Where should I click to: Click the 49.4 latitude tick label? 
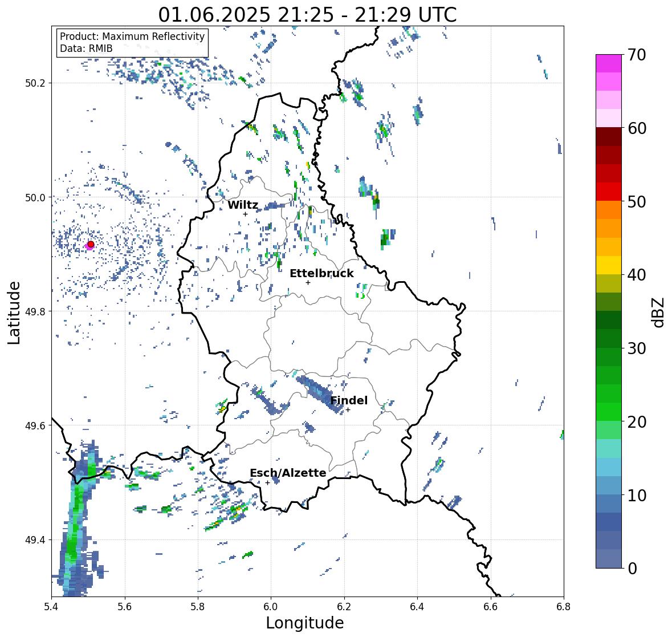click(x=35, y=540)
